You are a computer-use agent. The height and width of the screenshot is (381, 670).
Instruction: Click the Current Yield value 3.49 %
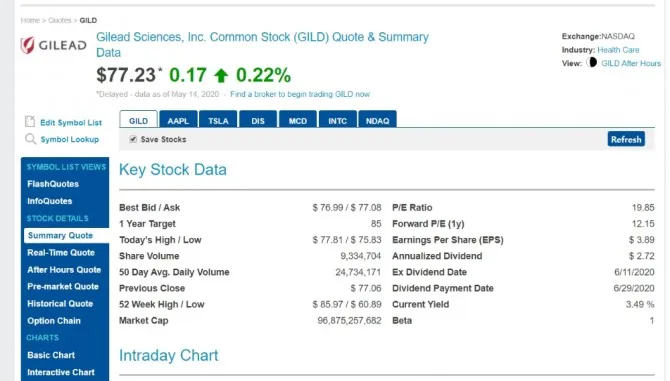coord(640,305)
